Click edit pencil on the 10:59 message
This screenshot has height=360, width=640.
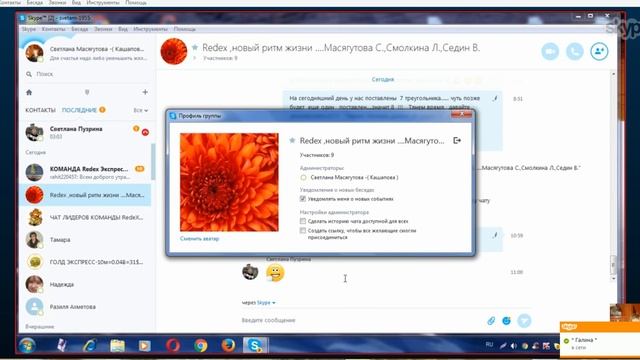click(495, 235)
